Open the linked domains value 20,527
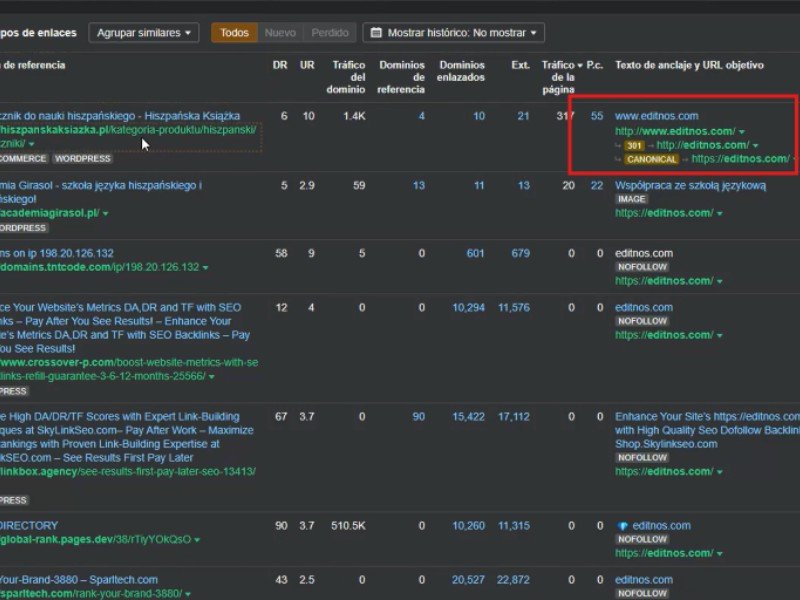The height and width of the screenshot is (600, 800). (x=468, y=580)
